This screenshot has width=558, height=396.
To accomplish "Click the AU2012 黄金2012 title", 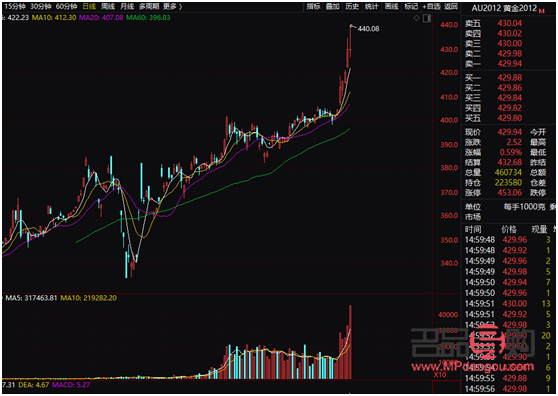I will pos(504,8).
